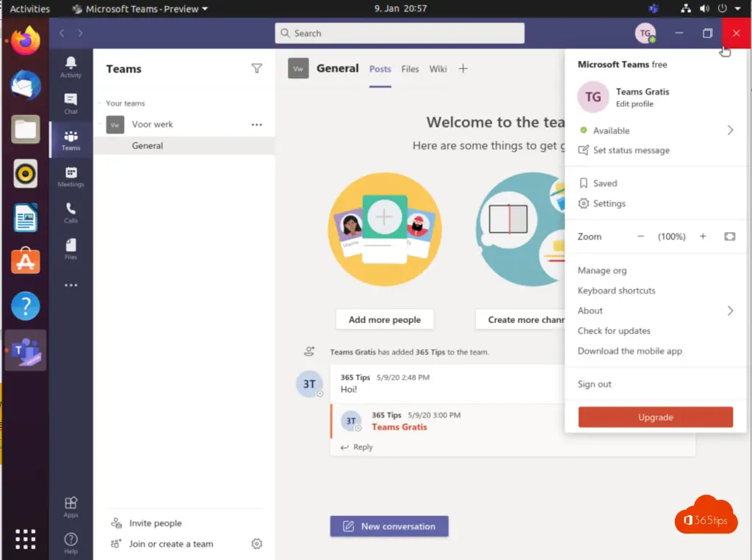Image resolution: width=752 pixels, height=560 pixels.
Task: Click the filter icon beside Teams heading
Action: pyautogui.click(x=256, y=68)
